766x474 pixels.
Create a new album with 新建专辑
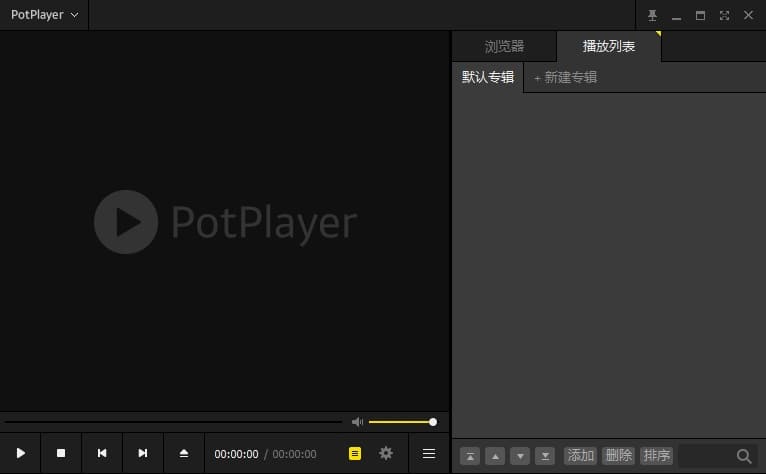point(566,77)
